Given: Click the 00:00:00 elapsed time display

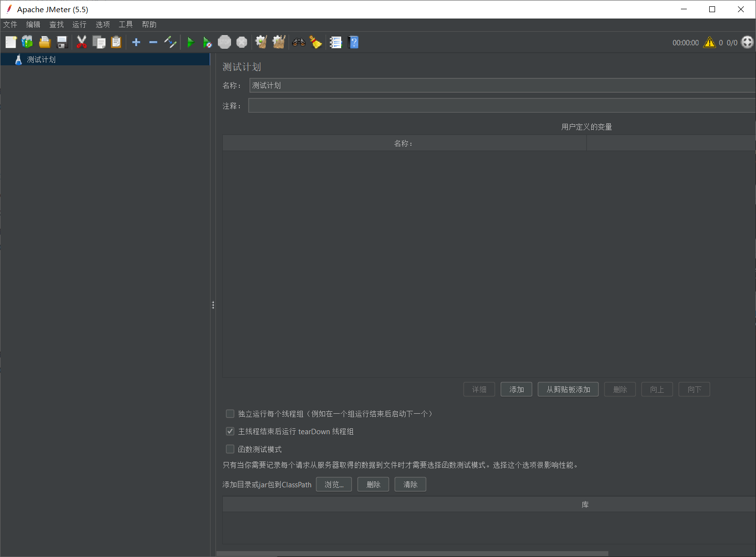Looking at the screenshot, I should coord(685,43).
